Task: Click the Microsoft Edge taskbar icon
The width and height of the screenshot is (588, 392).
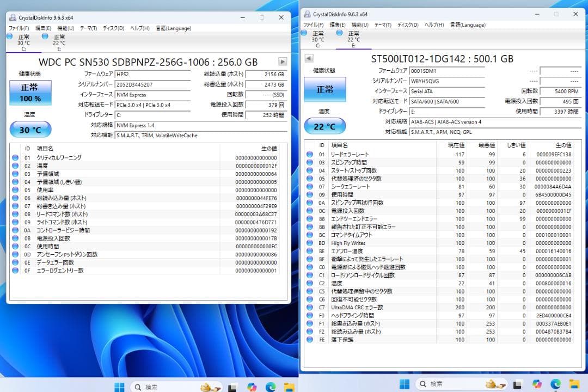Action: point(270,385)
